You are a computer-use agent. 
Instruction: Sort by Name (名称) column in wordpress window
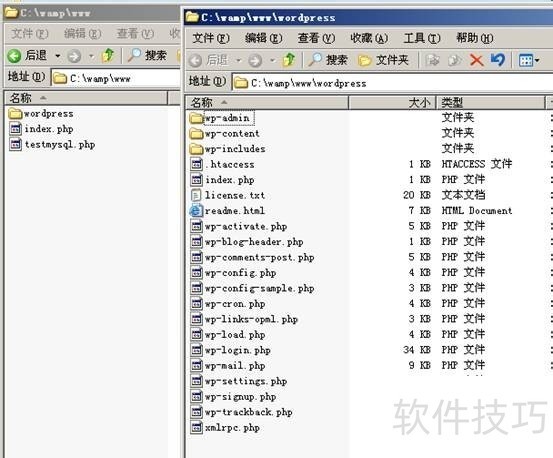(x=267, y=103)
